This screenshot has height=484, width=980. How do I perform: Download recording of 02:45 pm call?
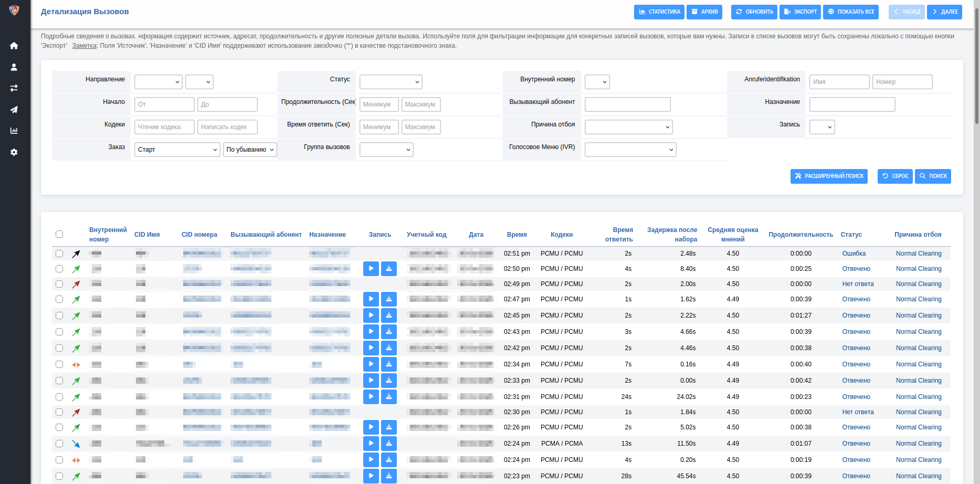[x=389, y=315]
